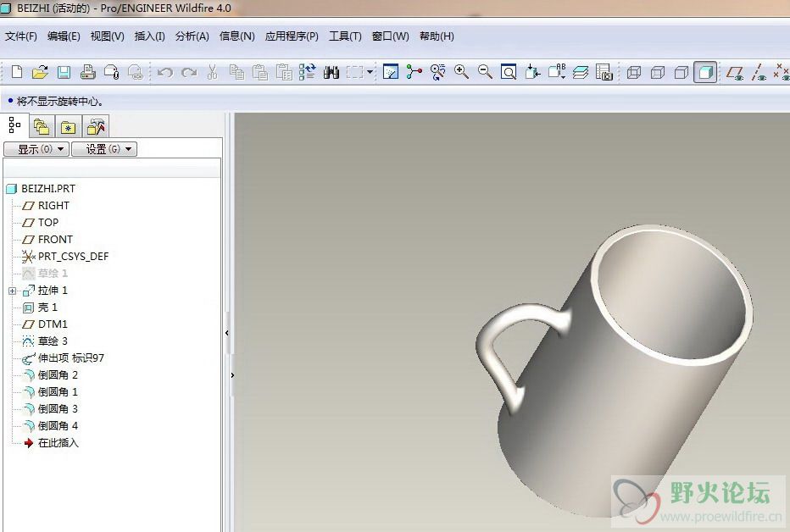Open the saved view list icon

coord(557,72)
